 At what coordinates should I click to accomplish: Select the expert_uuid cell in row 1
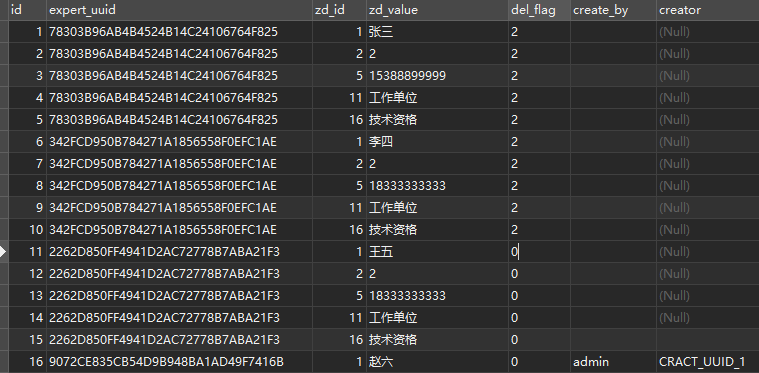click(x=179, y=32)
